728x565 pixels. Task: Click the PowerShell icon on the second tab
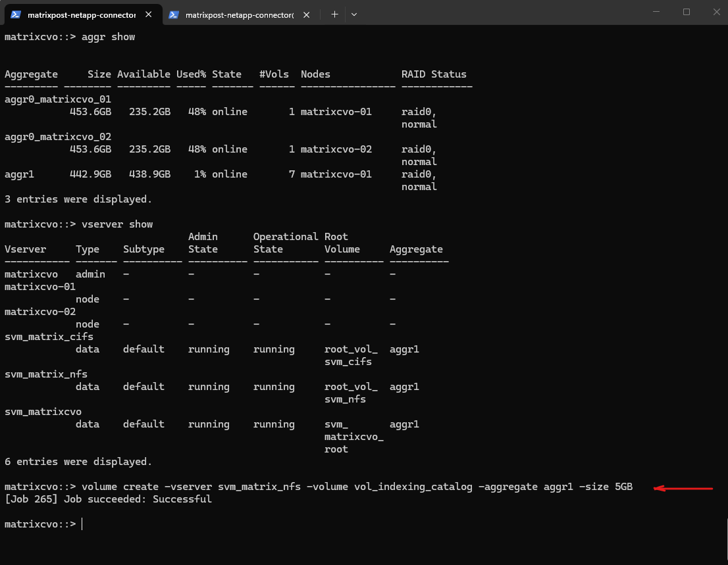tap(174, 14)
